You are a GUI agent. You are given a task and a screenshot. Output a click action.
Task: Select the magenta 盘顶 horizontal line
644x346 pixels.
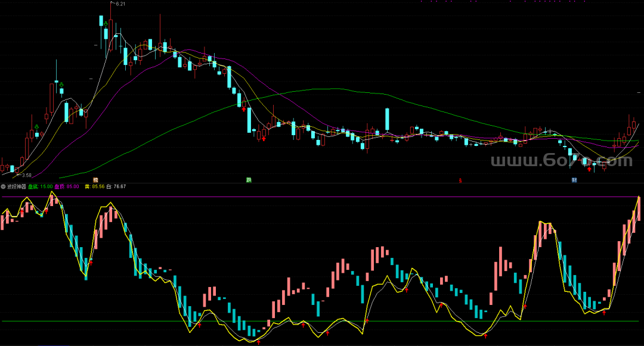pos(322,197)
